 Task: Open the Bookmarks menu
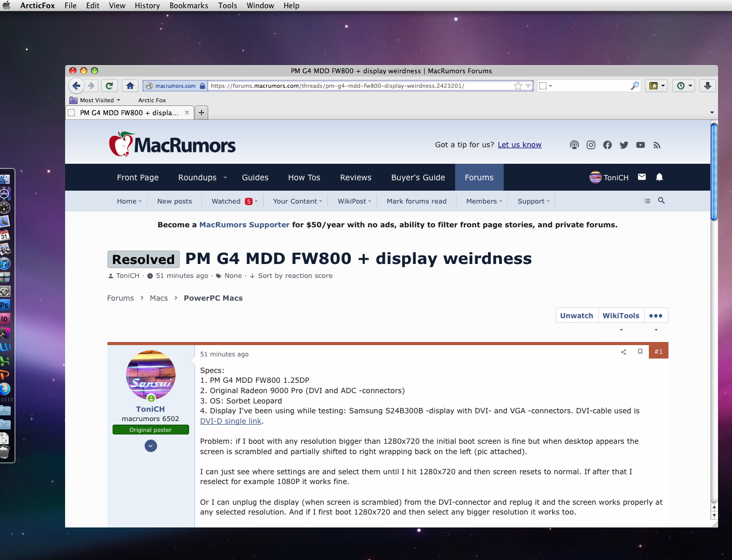(189, 6)
